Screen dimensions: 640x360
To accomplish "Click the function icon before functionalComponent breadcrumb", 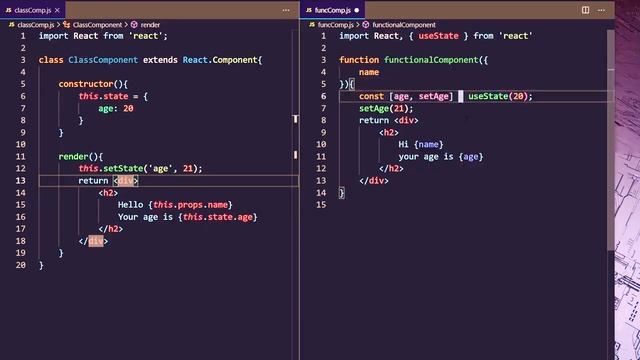I will pos(366,25).
